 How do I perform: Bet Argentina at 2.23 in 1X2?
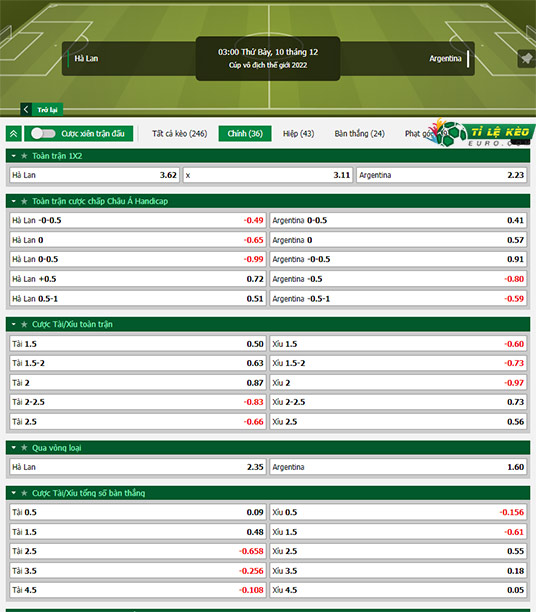pyautogui.click(x=442, y=175)
